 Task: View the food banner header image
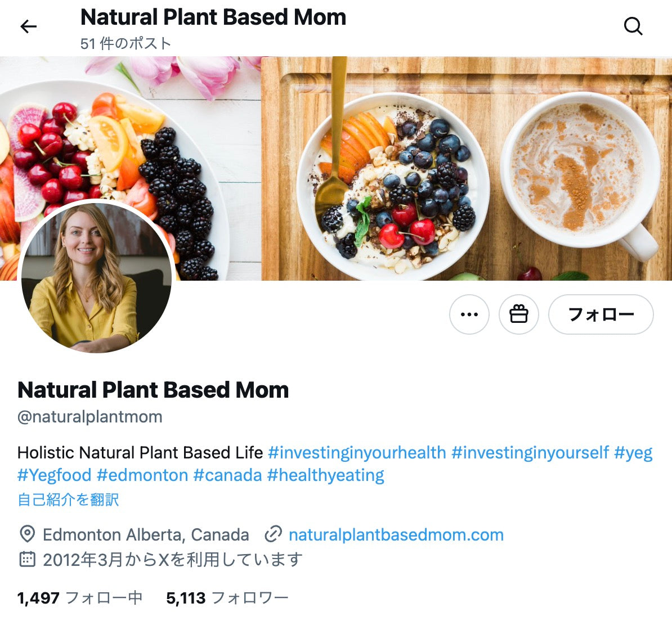tap(336, 168)
